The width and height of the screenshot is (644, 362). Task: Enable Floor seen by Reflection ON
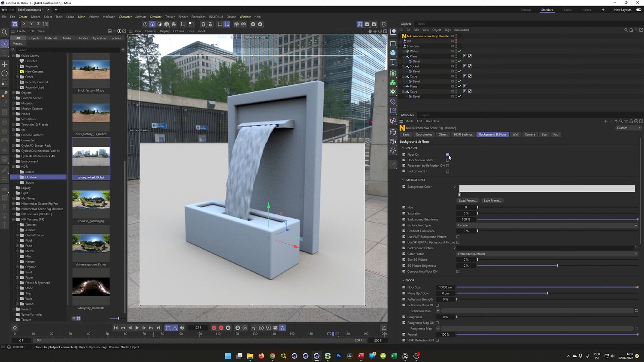click(447, 166)
